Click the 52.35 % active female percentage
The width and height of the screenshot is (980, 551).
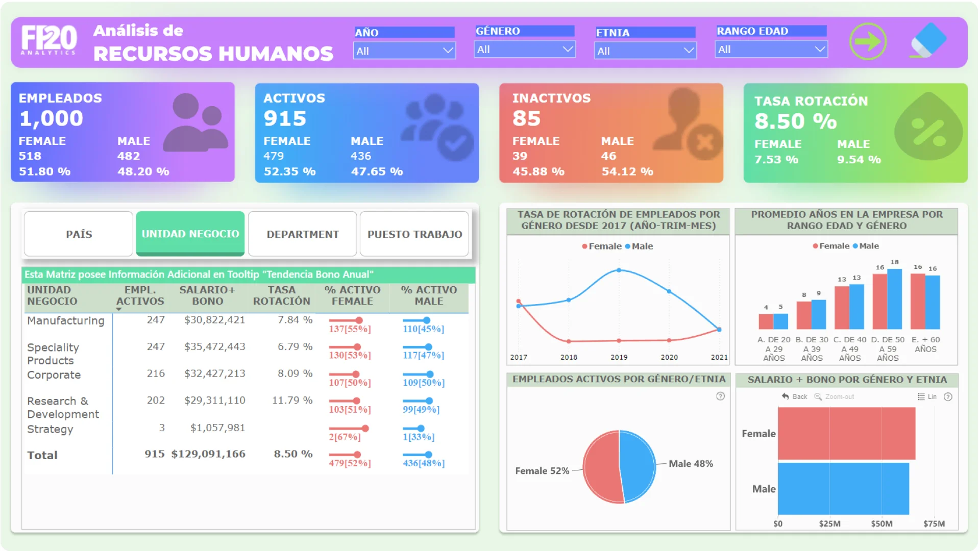(x=289, y=171)
